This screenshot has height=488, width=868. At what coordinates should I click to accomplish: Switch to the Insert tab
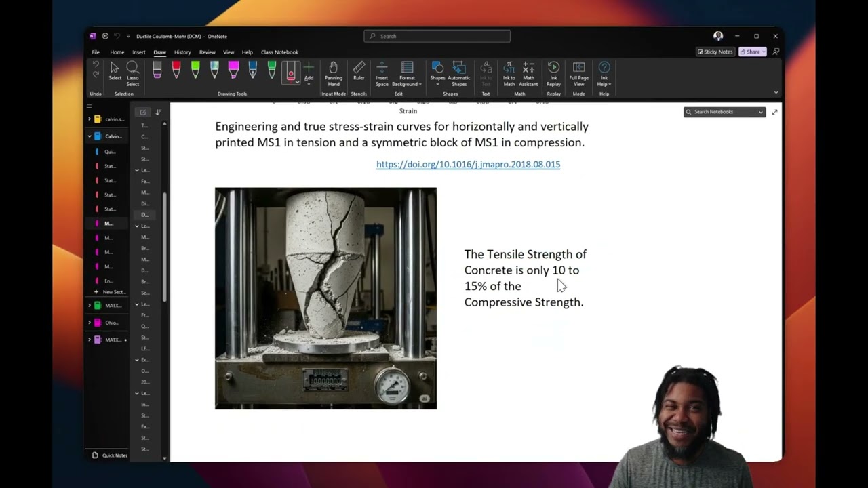coord(138,52)
